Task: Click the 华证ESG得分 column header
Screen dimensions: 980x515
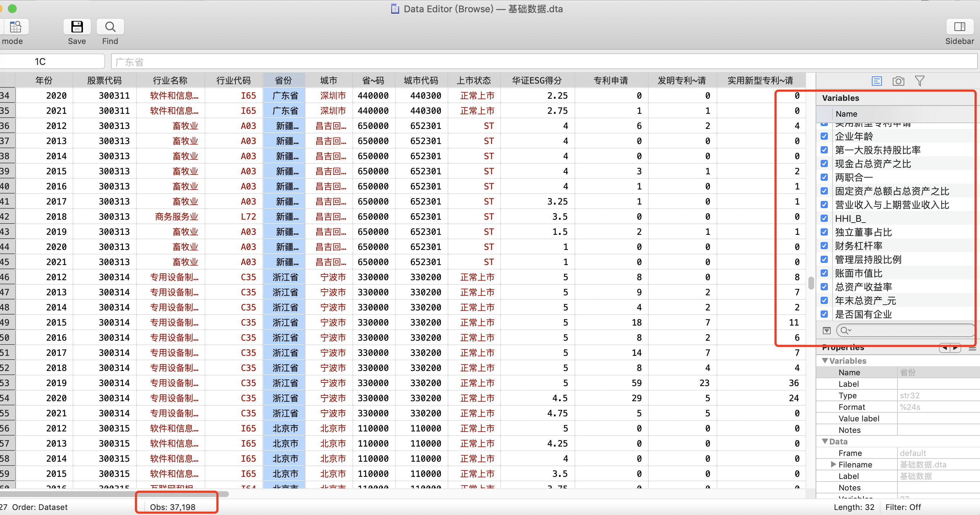Action: (x=537, y=81)
